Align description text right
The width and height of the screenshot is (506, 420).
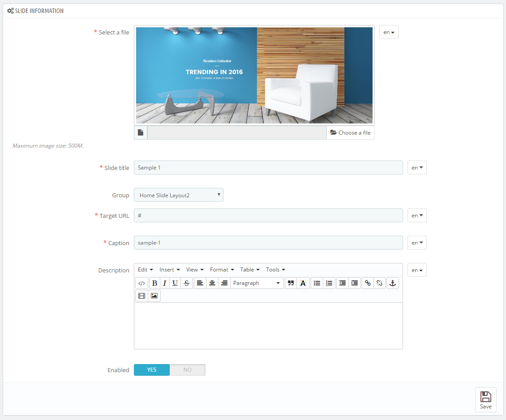pos(224,283)
